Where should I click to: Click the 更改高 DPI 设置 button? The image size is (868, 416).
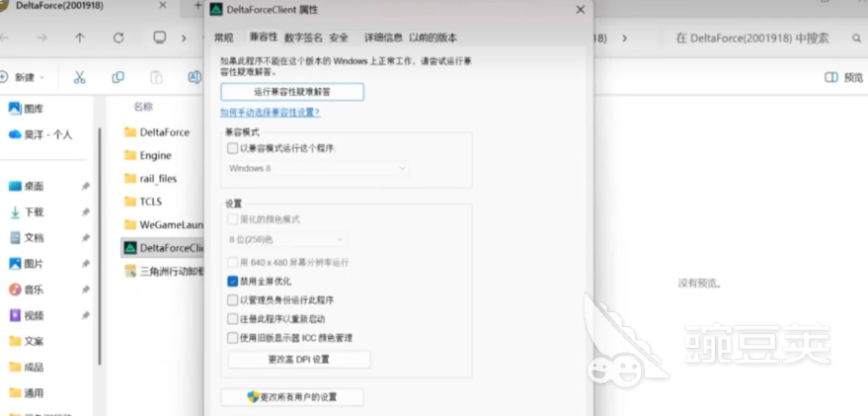pos(298,360)
